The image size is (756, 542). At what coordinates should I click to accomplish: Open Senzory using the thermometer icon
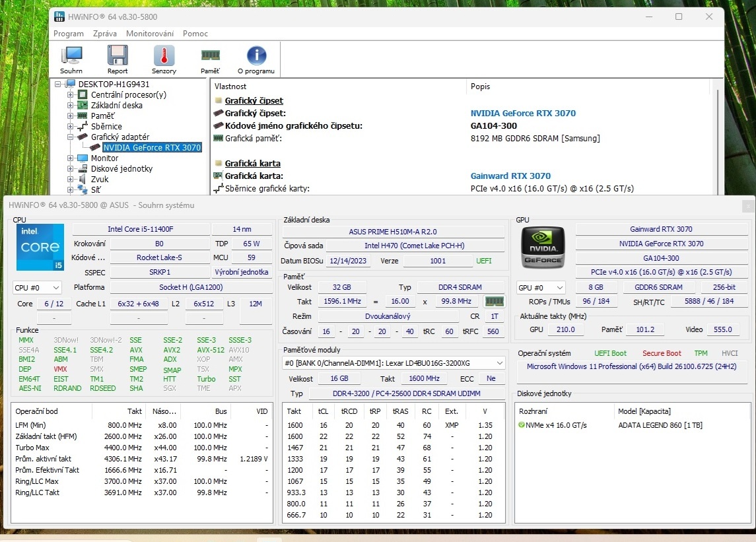point(162,59)
